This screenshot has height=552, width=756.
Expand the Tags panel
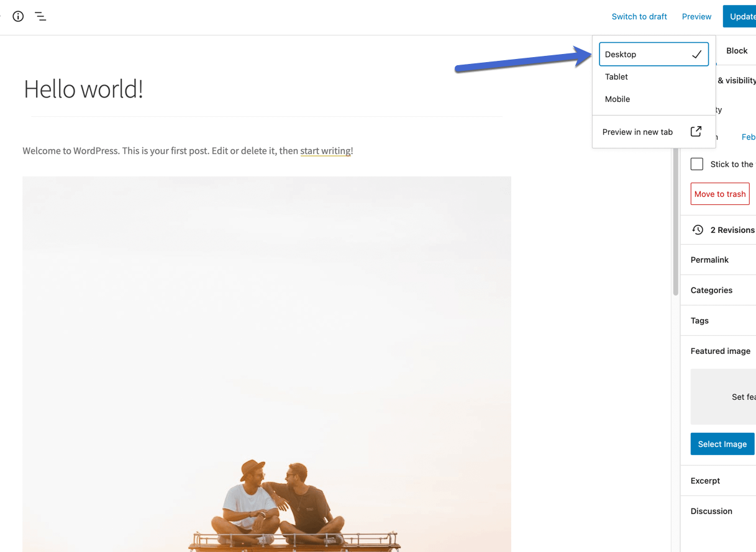pos(699,320)
